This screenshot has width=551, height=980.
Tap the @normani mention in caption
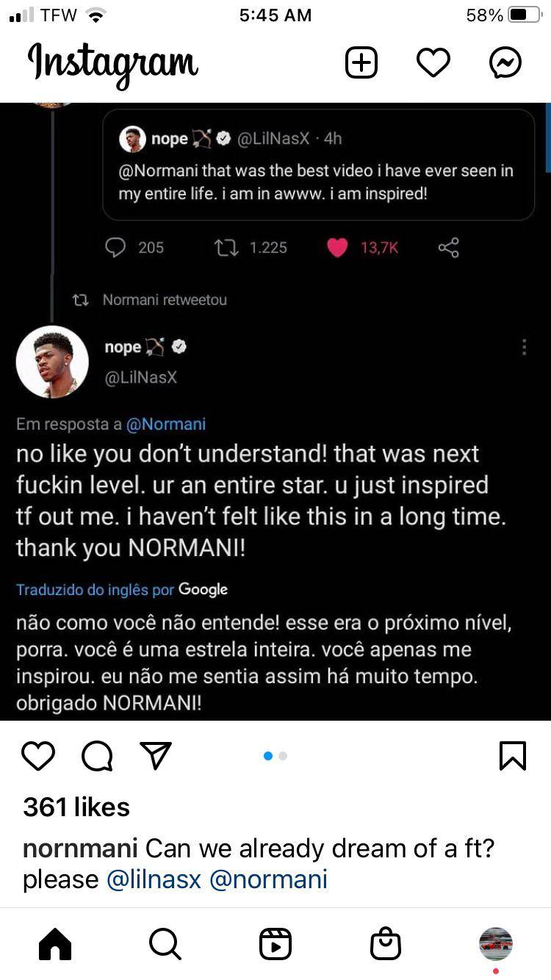268,879
